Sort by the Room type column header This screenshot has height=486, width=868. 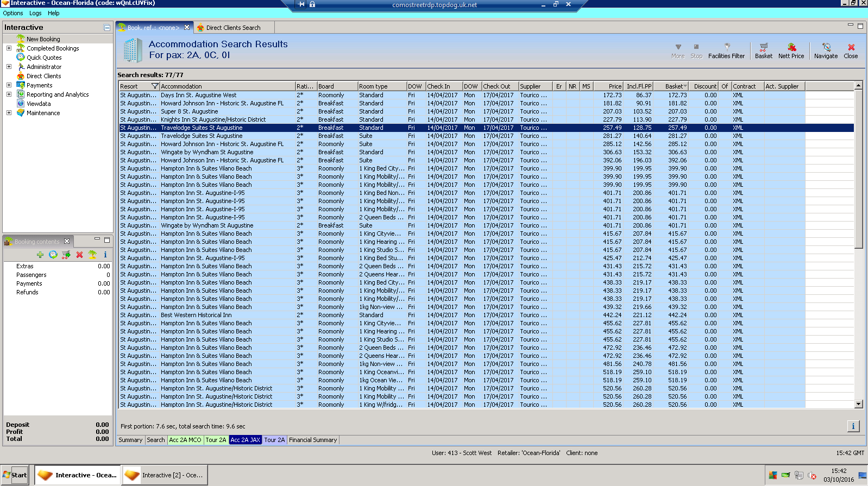click(x=382, y=86)
